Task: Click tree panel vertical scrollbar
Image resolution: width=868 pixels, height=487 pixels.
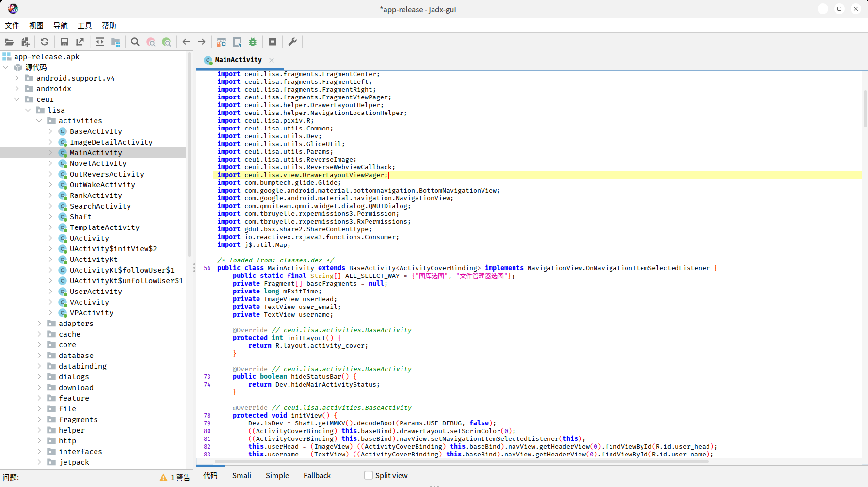Action: pos(190,155)
